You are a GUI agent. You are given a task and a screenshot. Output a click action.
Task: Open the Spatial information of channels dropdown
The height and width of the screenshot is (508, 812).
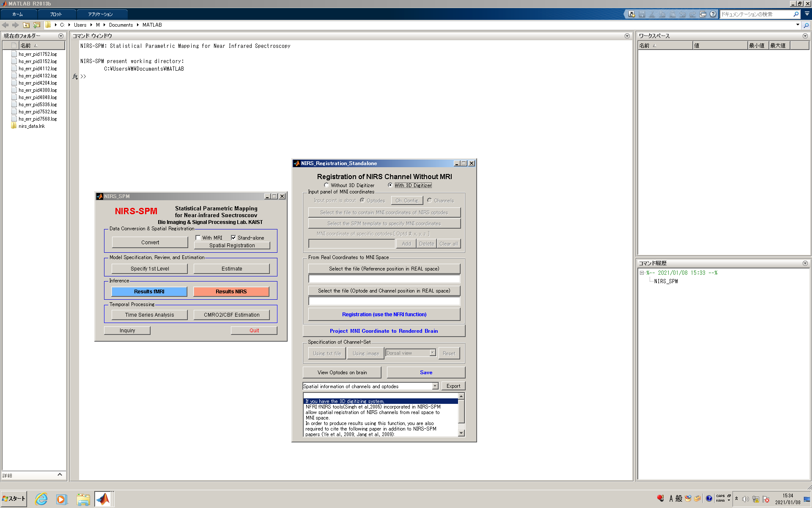click(x=435, y=386)
